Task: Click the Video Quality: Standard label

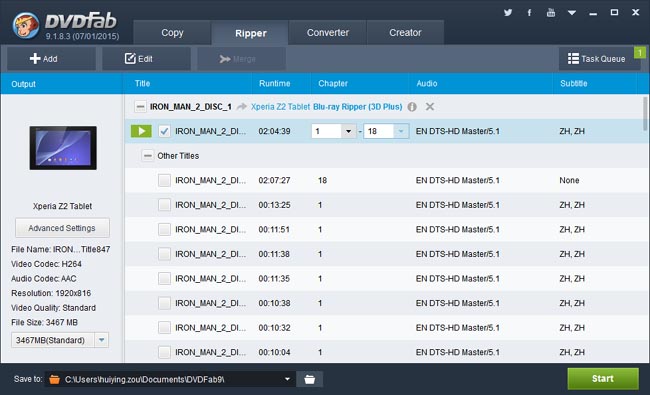Action: point(53,308)
